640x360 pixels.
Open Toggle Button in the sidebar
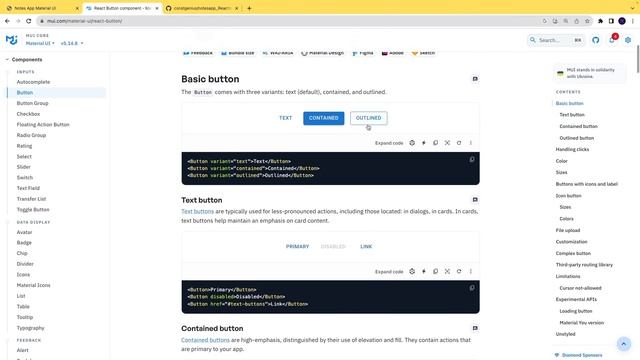[33, 209]
